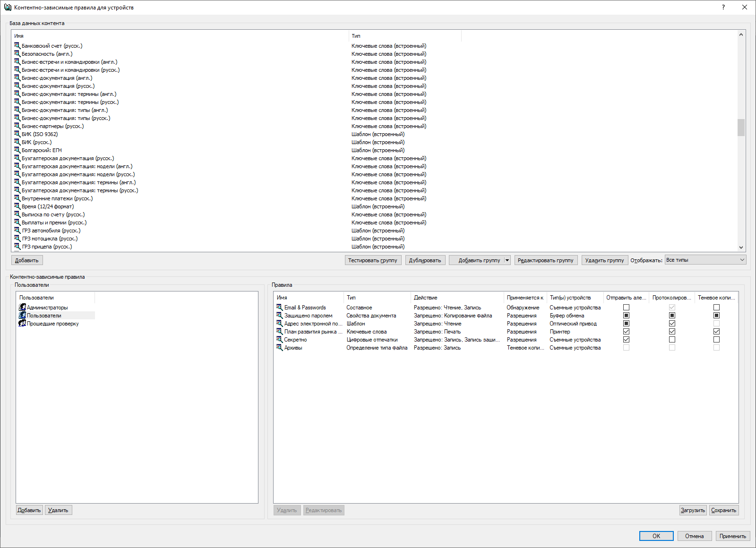
Task: Click the help question mark in title bar
Action: 723,7
